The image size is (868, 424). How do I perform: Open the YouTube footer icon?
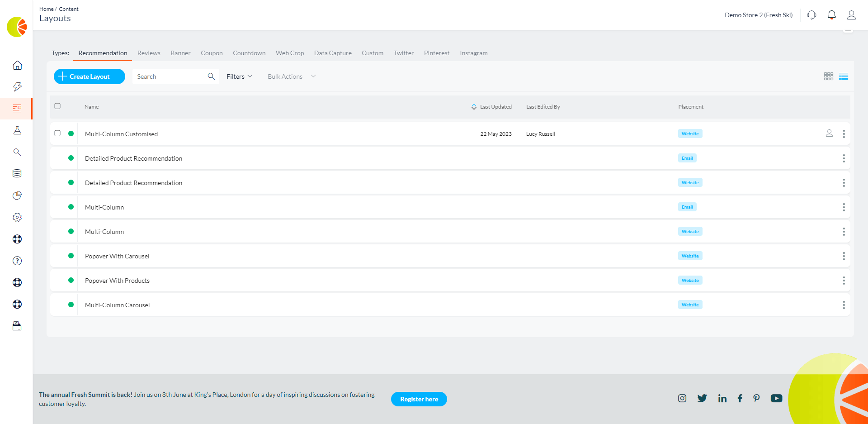pos(776,398)
